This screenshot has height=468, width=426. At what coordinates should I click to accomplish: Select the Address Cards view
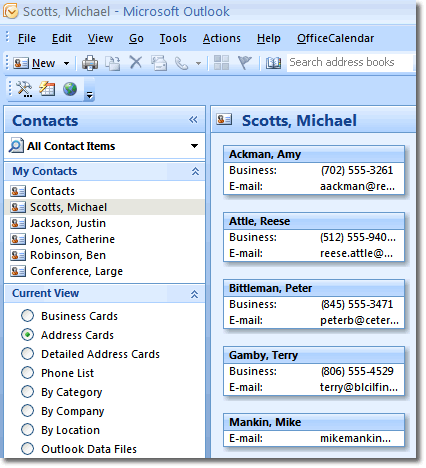pos(27,334)
